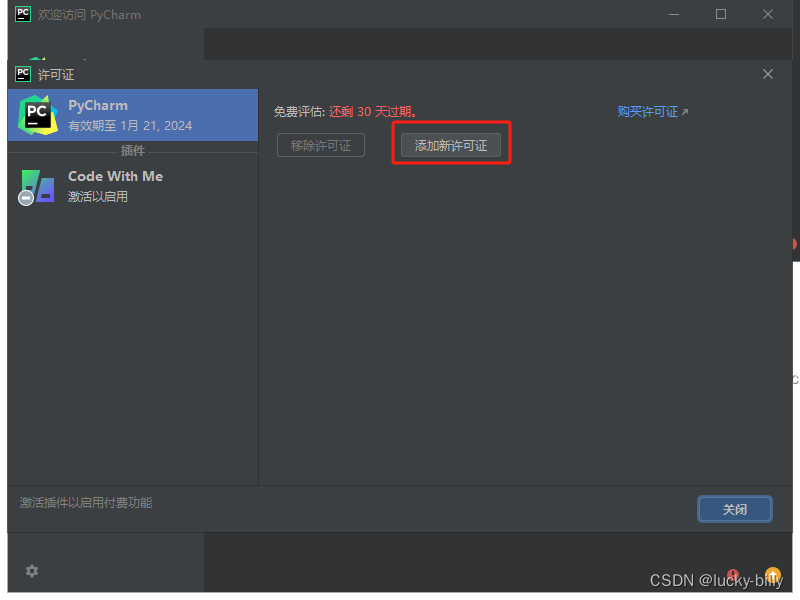The image size is (800, 600).
Task: Click the 有效期至 1月 21, 2024 text
Action: [130, 126]
